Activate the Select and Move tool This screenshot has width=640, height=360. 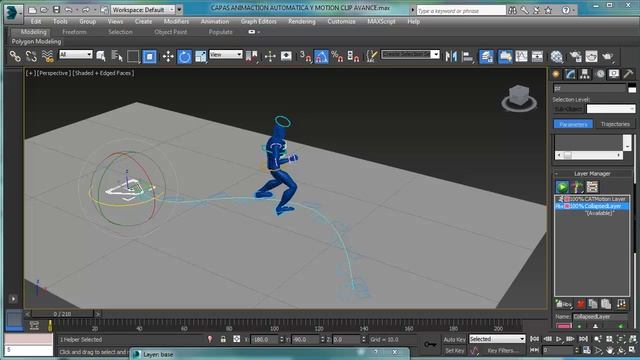[x=168, y=56]
